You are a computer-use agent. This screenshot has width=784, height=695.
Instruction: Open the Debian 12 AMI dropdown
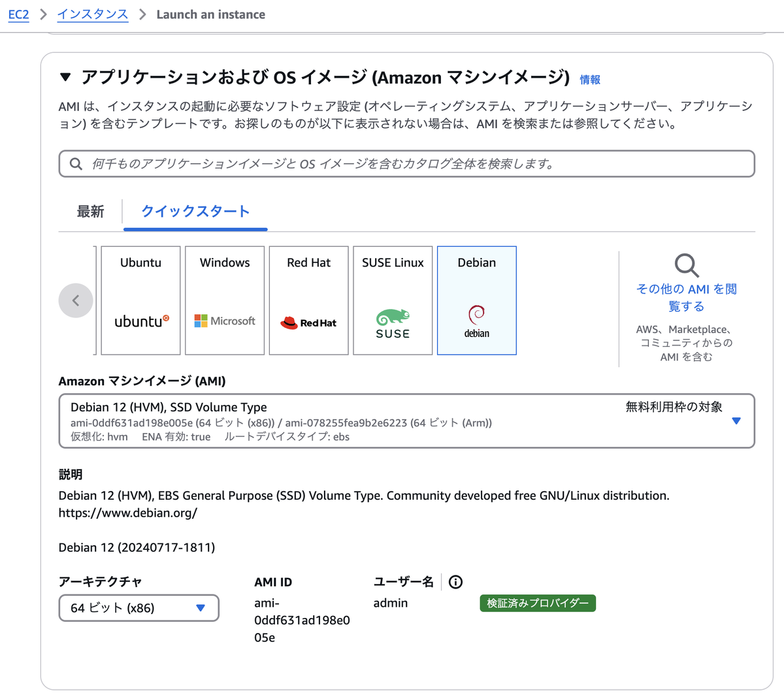(x=407, y=421)
